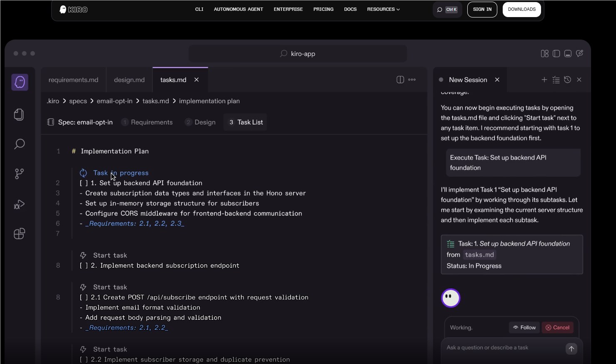Expand the email-opt-in breadcrumb segment

click(115, 101)
